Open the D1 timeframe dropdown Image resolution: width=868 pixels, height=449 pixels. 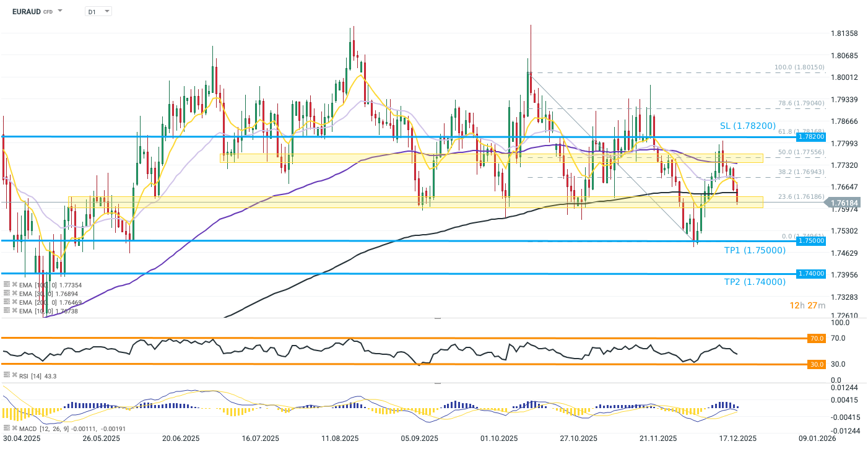[98, 11]
